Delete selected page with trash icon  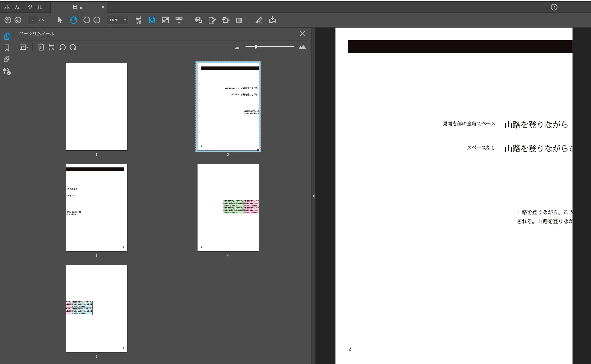(x=41, y=47)
